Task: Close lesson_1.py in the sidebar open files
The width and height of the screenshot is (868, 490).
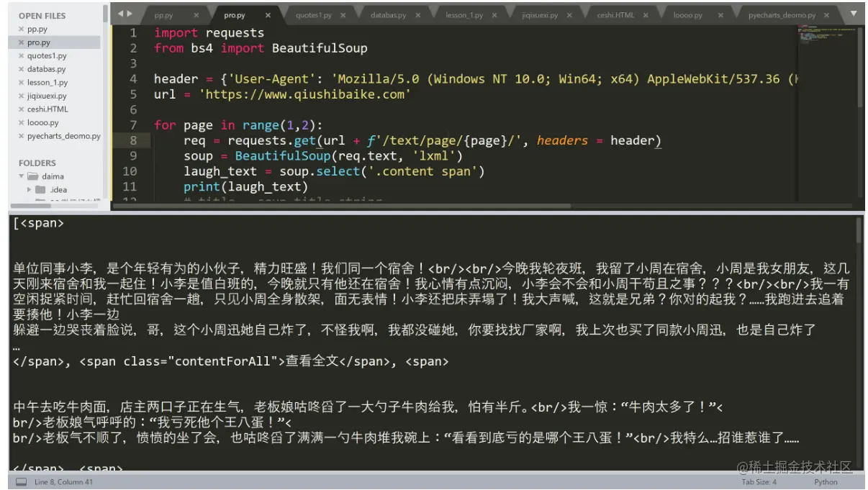Action: coord(21,83)
